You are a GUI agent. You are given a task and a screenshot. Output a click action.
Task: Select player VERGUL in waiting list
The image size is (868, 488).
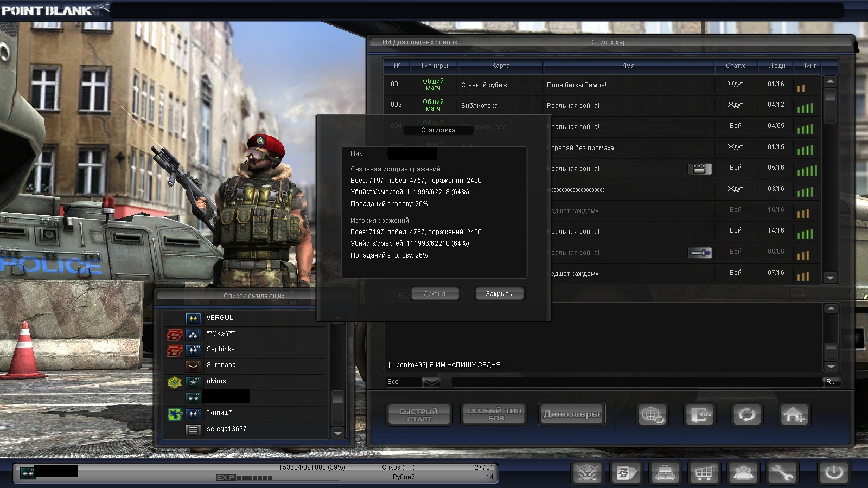point(220,318)
